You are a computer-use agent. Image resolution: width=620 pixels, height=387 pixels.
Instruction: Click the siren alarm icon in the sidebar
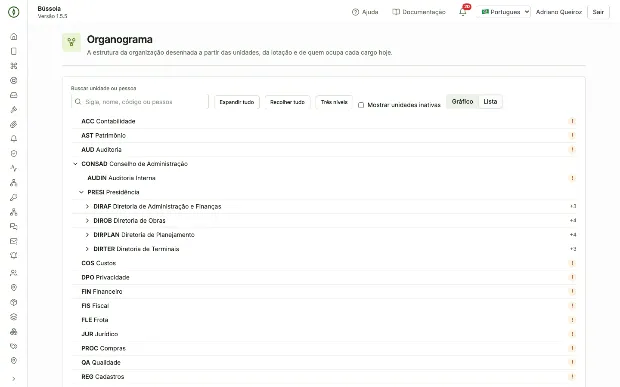(13, 256)
